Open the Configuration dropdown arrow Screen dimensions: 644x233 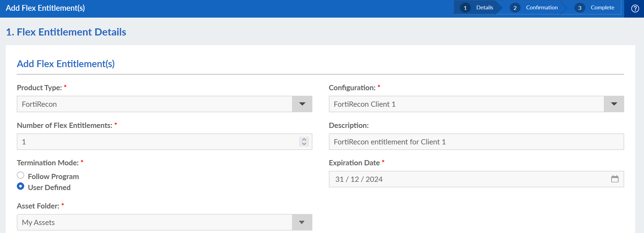pyautogui.click(x=614, y=104)
